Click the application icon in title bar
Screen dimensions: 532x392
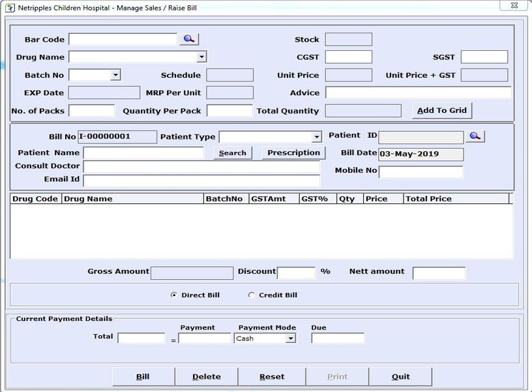(x=10, y=7)
